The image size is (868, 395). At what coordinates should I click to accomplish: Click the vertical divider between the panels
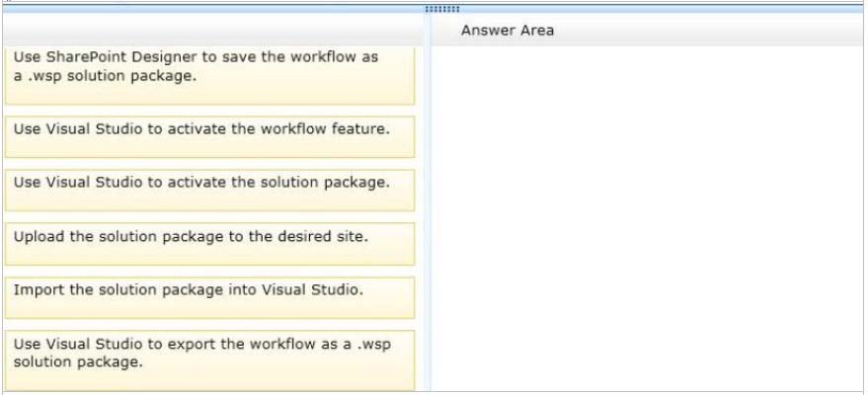(425, 217)
